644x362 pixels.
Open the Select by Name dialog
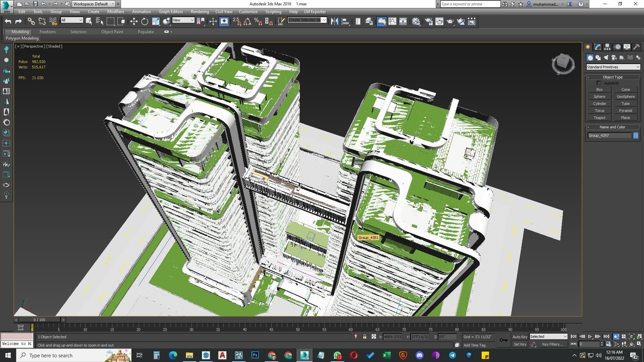point(100,21)
